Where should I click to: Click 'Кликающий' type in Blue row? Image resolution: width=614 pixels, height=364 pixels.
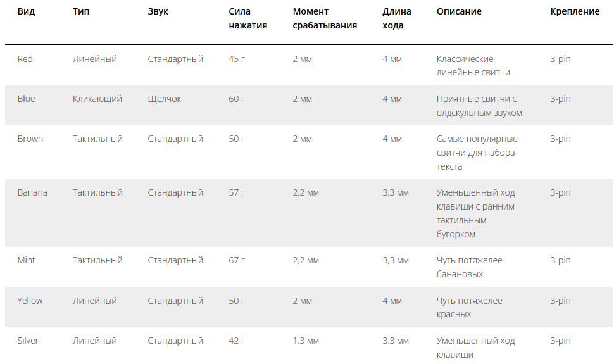(97, 99)
